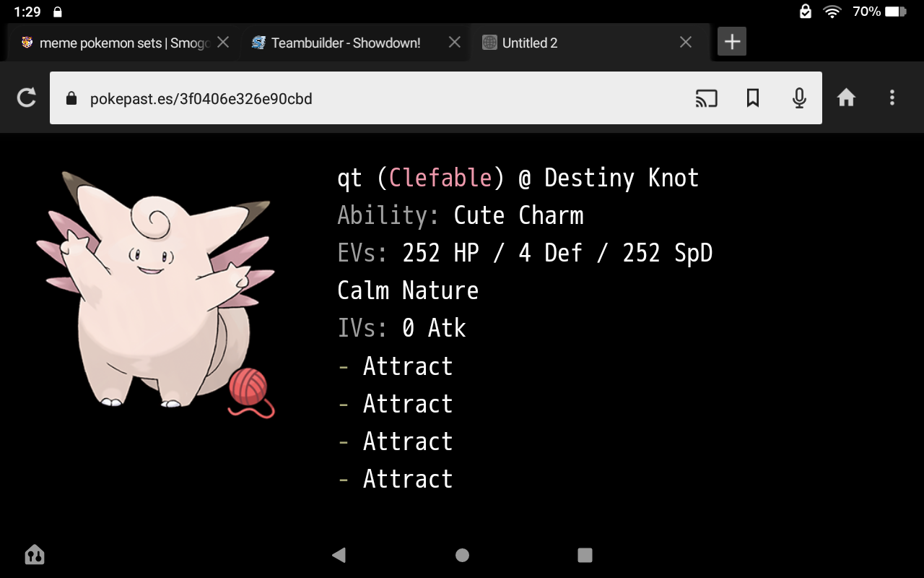Click the 'Cute Charm' ability text
Viewport: 924px width, 578px height.
click(x=518, y=215)
